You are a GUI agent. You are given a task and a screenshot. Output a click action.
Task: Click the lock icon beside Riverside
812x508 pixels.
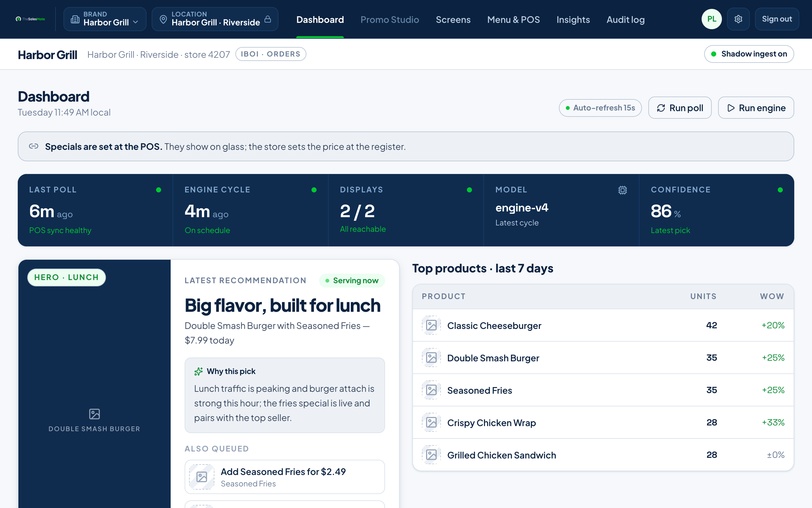[267, 19]
